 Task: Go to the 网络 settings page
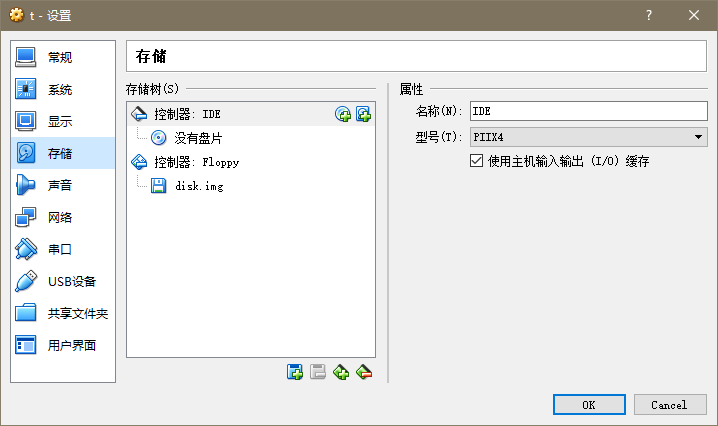click(60, 217)
